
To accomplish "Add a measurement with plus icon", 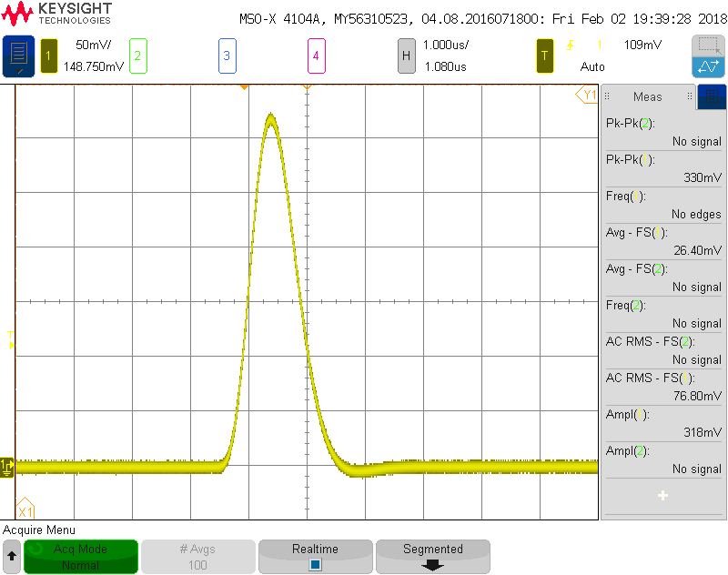I will pos(663,496).
